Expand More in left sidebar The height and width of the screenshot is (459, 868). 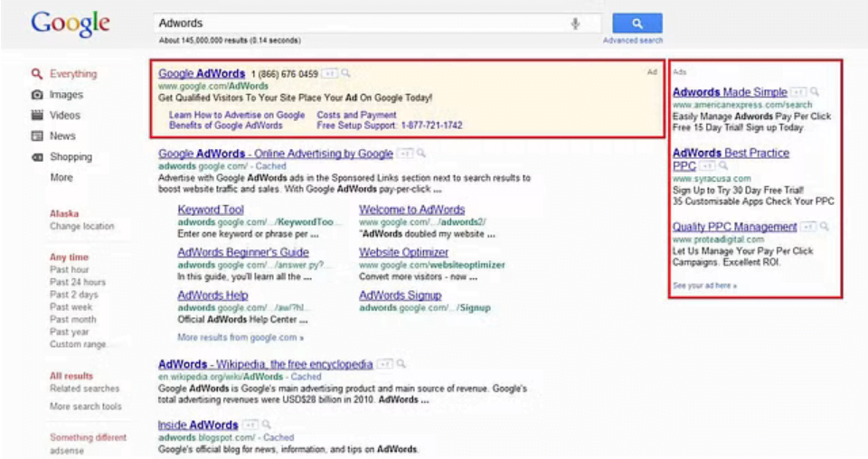(x=61, y=178)
